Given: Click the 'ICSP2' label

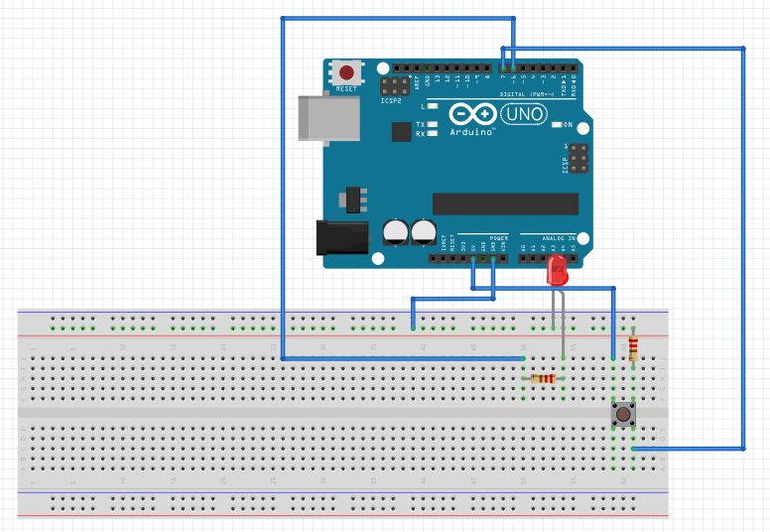Looking at the screenshot, I should coord(391,100).
